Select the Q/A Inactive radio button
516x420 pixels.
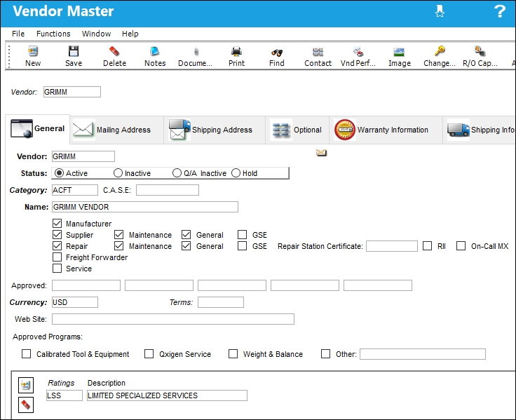177,172
